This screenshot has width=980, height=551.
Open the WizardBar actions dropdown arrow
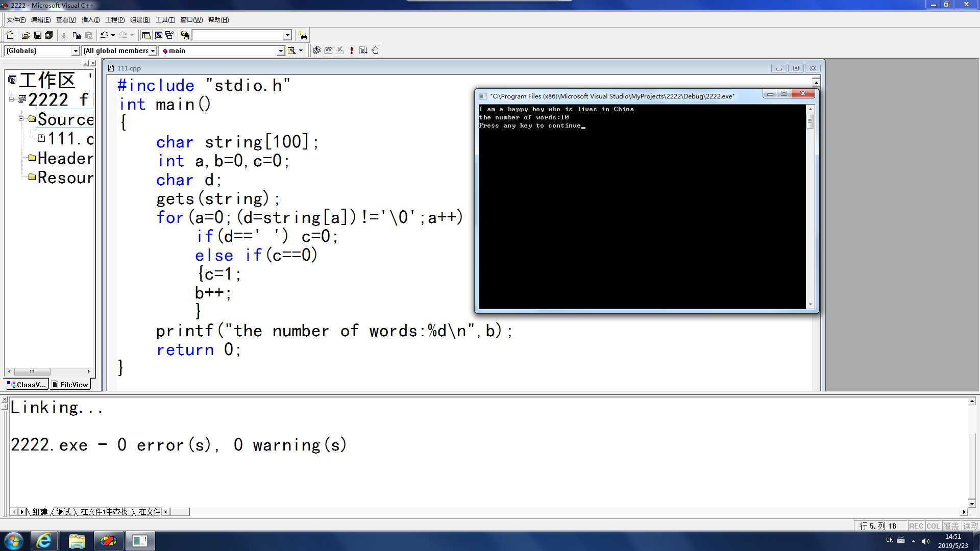301,51
